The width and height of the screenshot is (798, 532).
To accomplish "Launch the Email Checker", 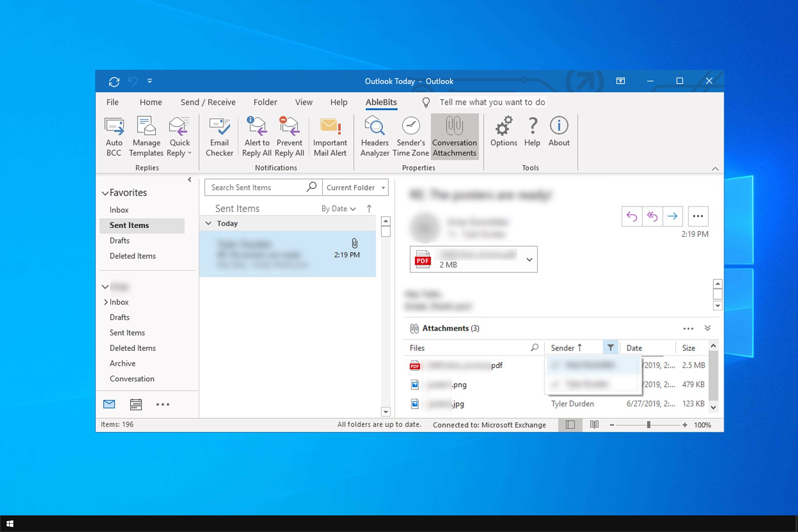I will click(219, 137).
